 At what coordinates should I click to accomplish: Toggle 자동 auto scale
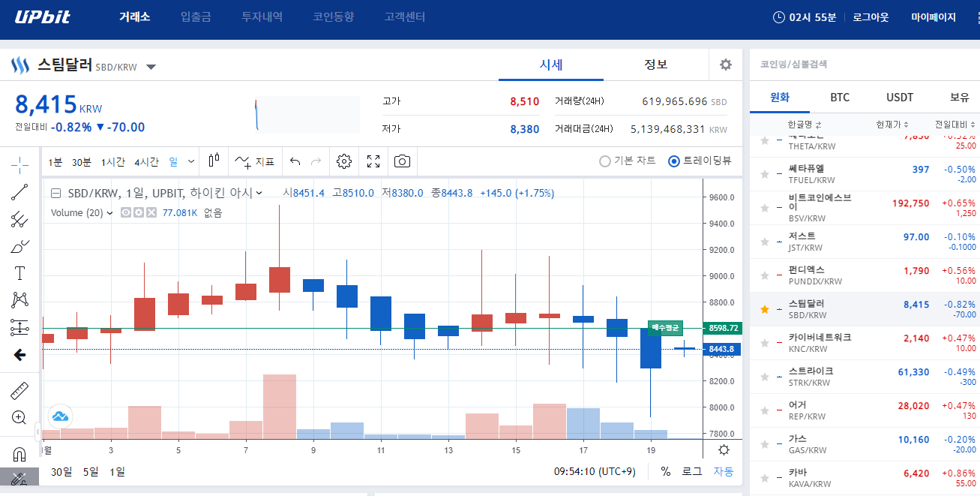coord(724,472)
